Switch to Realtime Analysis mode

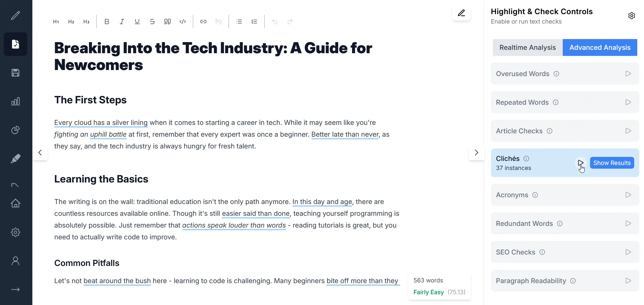[527, 47]
